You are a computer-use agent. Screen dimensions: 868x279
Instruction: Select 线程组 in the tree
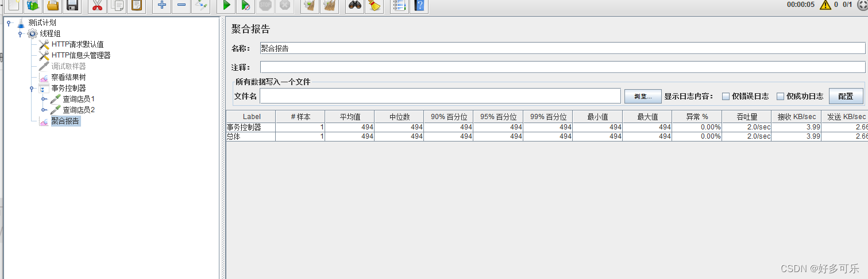50,33
